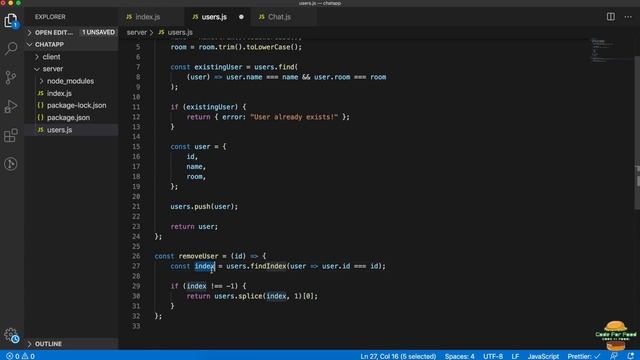Open package-lock.json in the file tree

pos(76,105)
